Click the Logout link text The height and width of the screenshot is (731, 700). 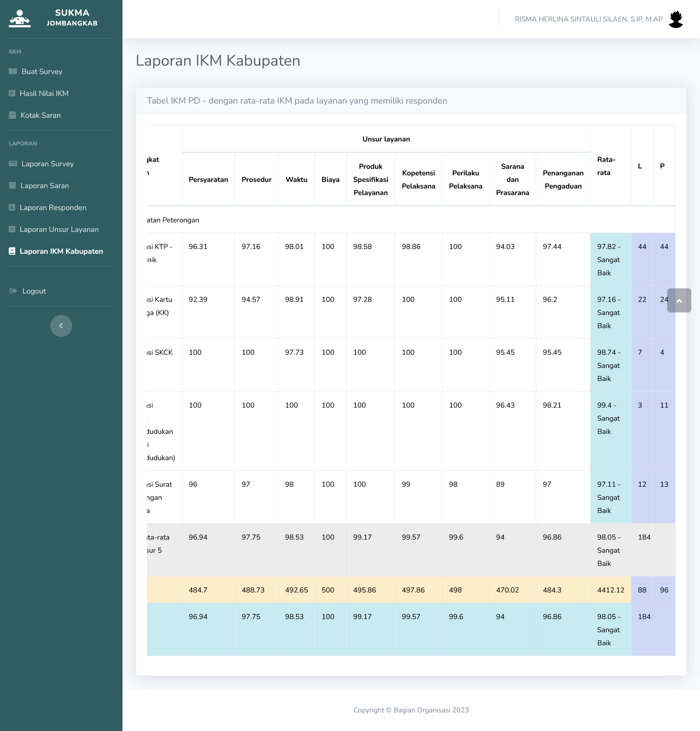coord(34,291)
